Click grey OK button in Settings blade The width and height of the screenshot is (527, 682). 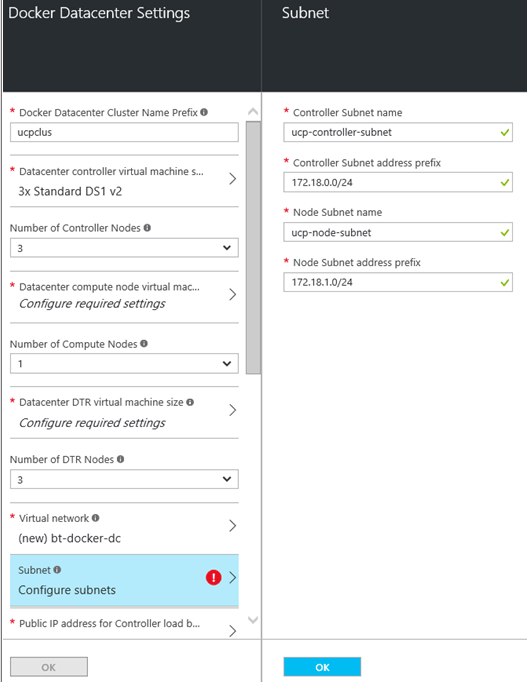click(49, 667)
